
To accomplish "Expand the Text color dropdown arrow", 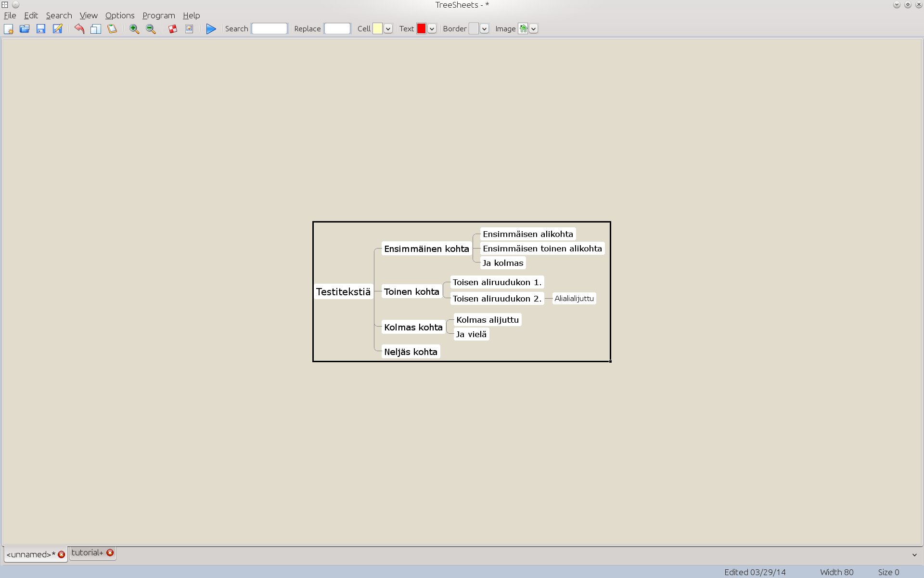I will [x=432, y=29].
